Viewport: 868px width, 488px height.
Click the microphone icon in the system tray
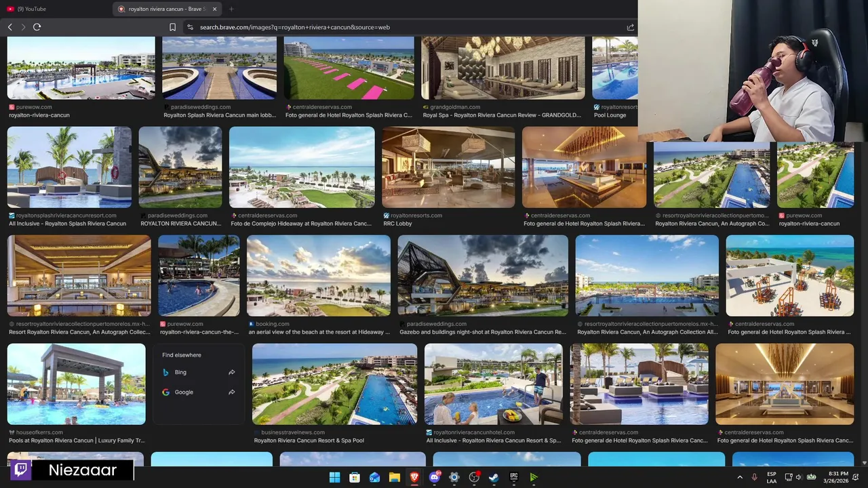pos(754,477)
